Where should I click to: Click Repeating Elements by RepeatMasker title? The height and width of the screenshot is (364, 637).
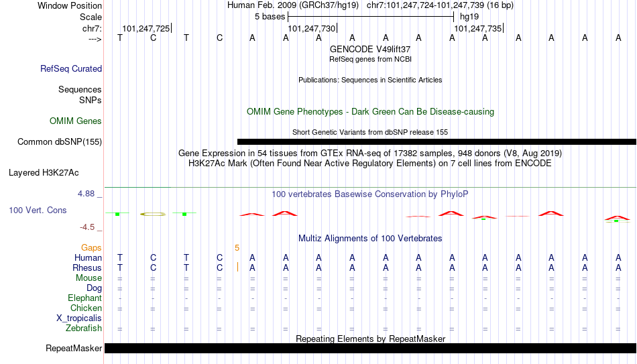pyautogui.click(x=371, y=339)
